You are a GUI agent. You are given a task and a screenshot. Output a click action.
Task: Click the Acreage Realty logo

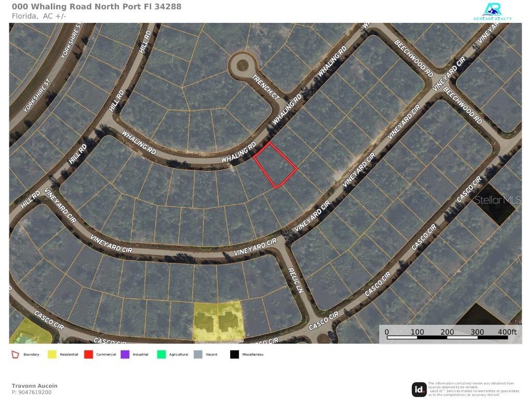tap(492, 11)
